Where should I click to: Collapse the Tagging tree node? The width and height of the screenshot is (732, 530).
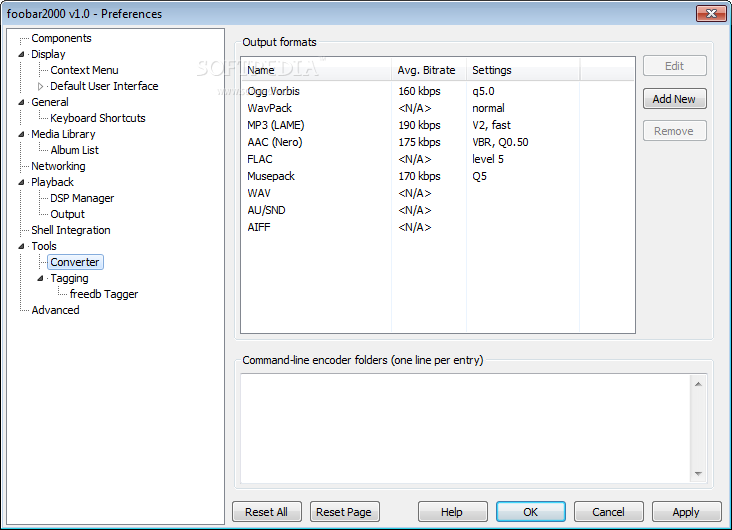point(41,278)
